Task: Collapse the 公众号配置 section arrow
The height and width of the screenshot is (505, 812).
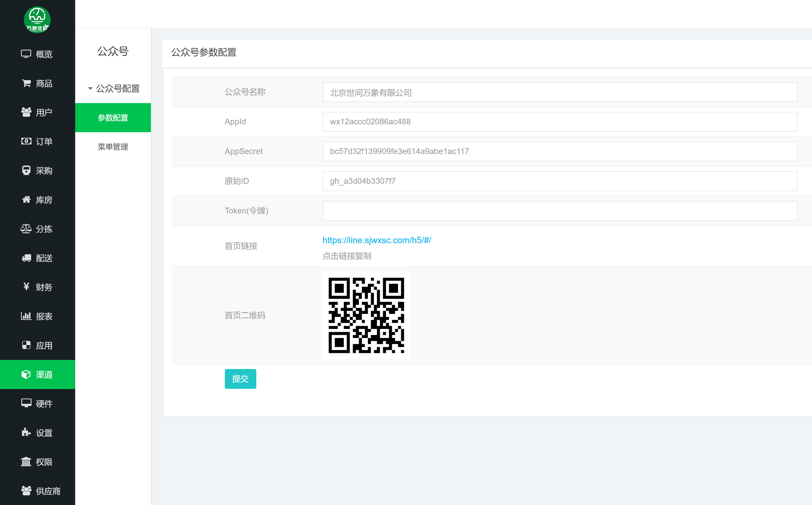Action: tap(90, 89)
